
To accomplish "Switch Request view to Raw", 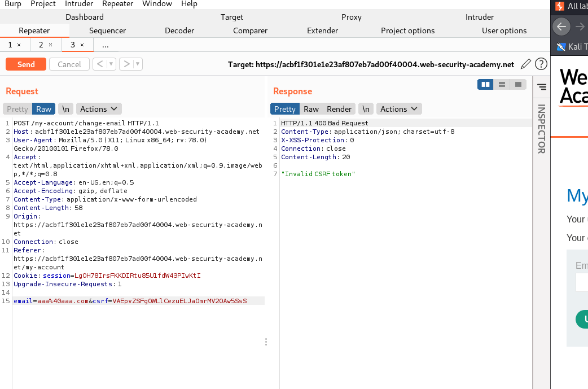I will point(44,109).
